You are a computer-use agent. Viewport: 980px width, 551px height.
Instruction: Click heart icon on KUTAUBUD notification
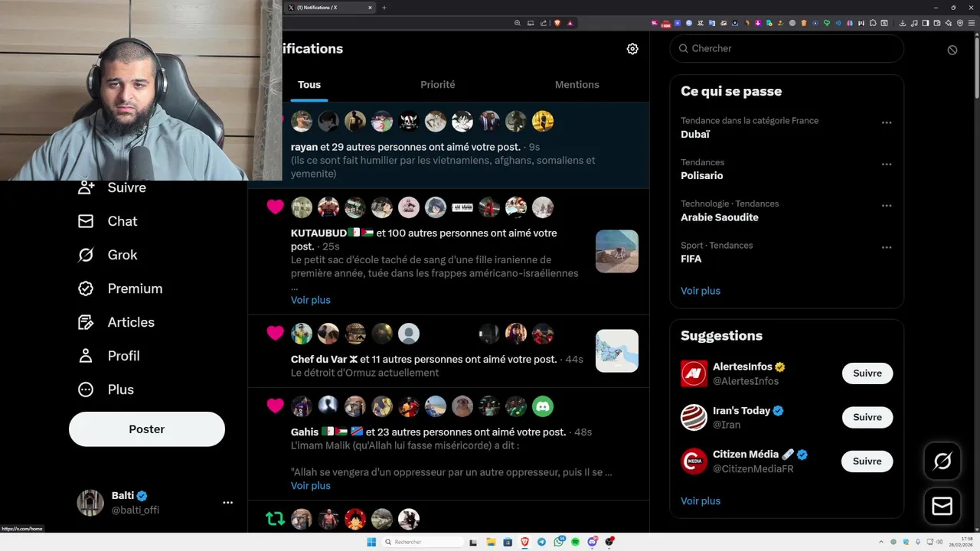tap(275, 207)
